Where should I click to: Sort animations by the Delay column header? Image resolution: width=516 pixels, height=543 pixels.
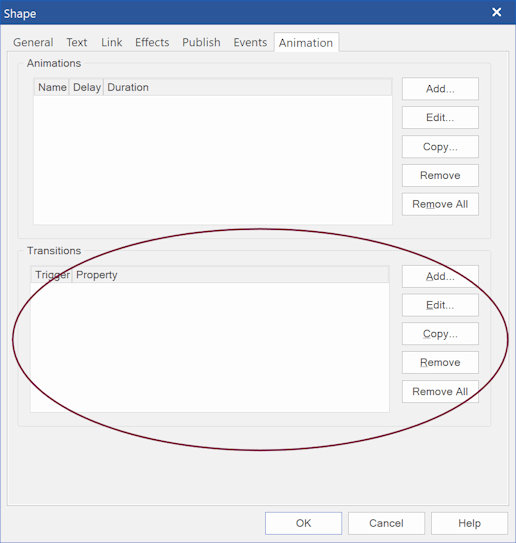[x=87, y=87]
